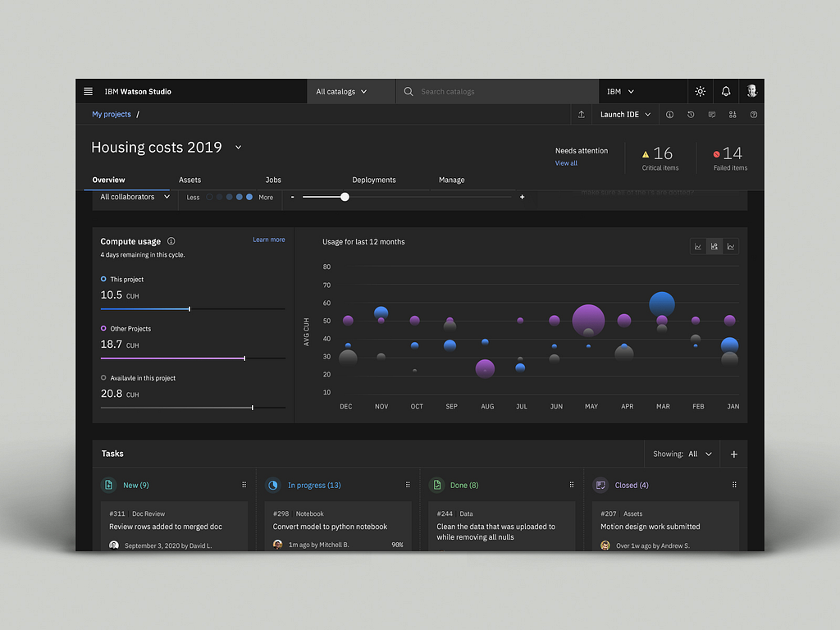Open the In progress (13) column heading
This screenshot has width=840, height=630.
(314, 486)
